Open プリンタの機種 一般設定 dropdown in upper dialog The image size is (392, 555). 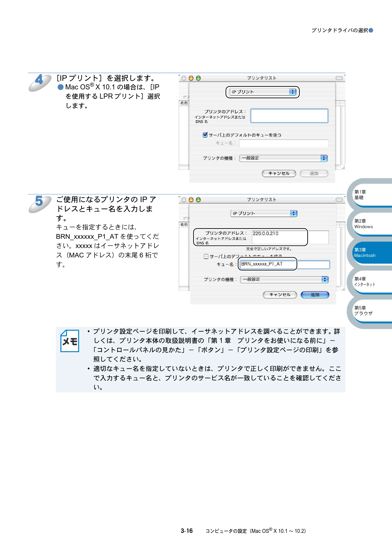tap(283, 158)
